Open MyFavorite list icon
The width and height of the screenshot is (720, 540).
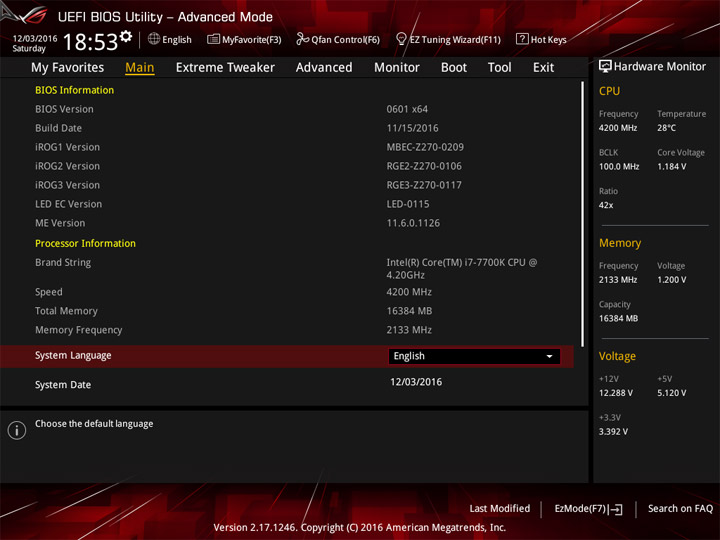pyautogui.click(x=213, y=39)
